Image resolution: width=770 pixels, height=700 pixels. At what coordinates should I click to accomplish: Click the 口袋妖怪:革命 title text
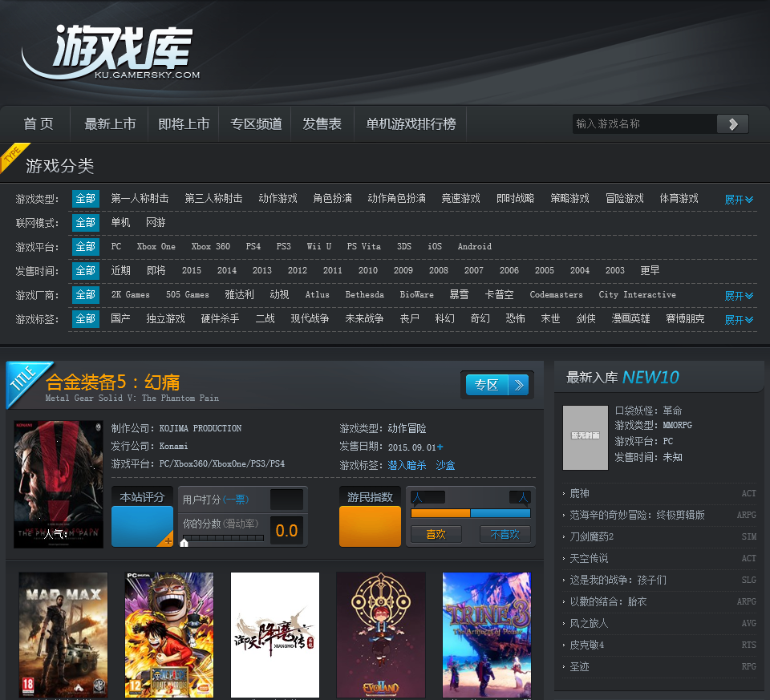pyautogui.click(x=648, y=411)
